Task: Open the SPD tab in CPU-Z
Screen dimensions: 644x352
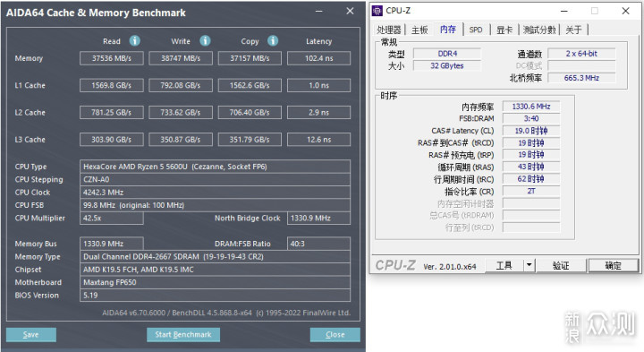Action: [476, 30]
